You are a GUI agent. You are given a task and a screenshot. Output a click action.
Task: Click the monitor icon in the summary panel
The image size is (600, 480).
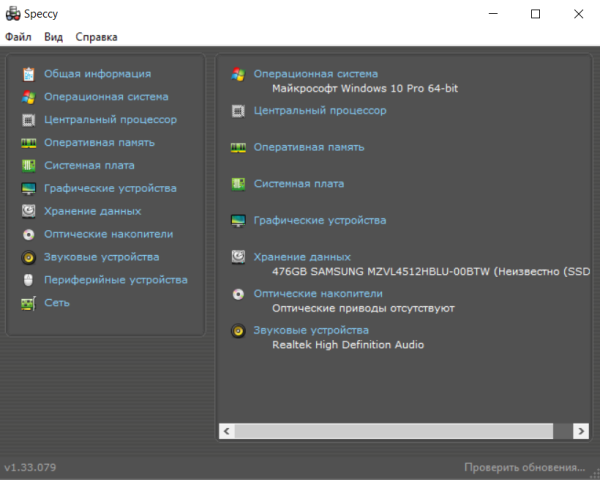(238, 221)
